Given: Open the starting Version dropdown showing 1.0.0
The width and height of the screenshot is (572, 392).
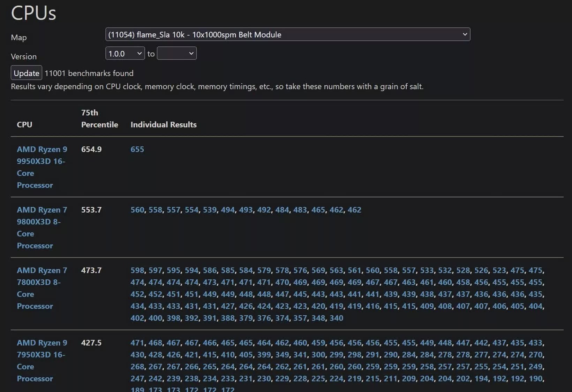Looking at the screenshot, I should coord(125,53).
